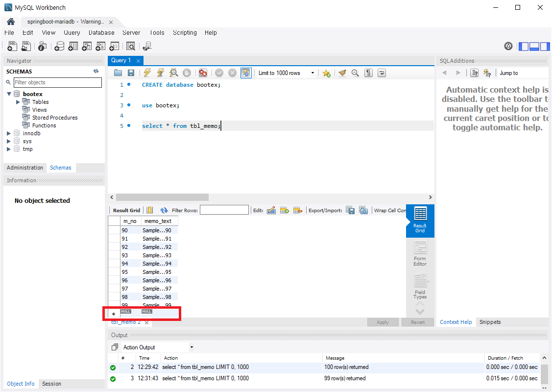Open find magnifier in query toolbar
Screen dimensions: 552x392
coord(355,73)
